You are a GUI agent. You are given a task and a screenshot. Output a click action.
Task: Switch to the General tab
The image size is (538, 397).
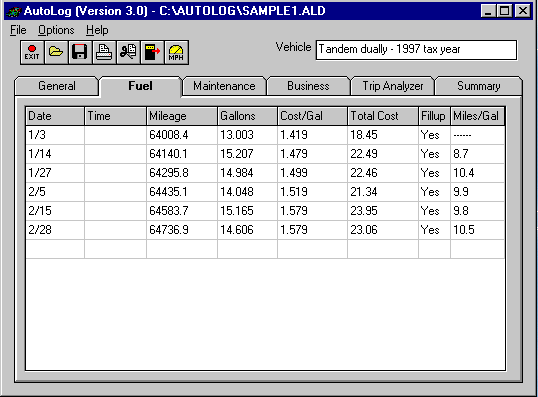pyautogui.click(x=57, y=86)
